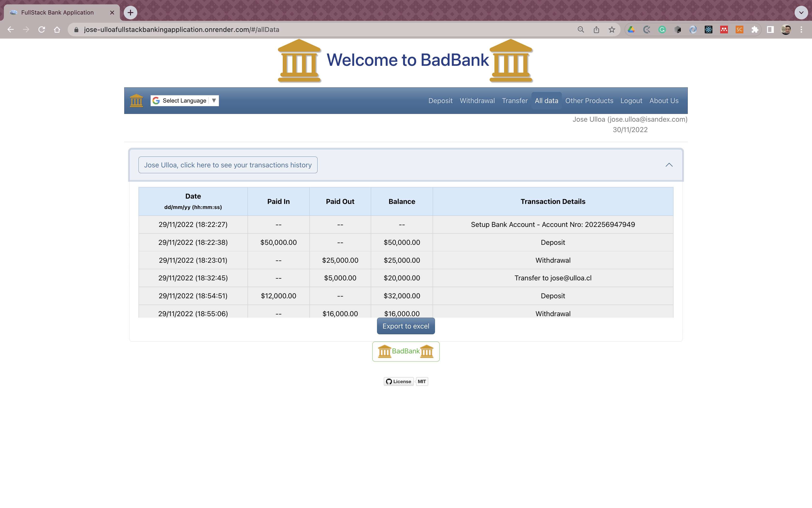Image resolution: width=812 pixels, height=508 pixels.
Task: Click the browser back arrow
Action: pos(10,30)
